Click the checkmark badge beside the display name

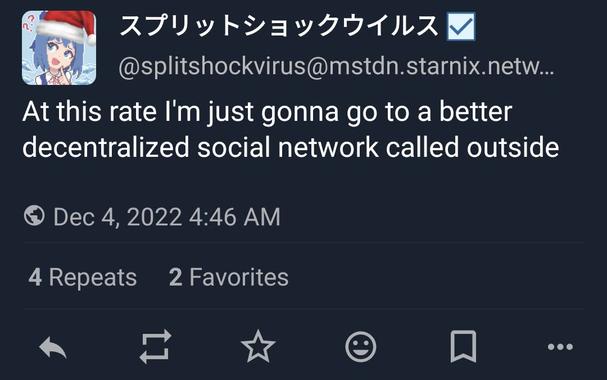tap(461, 26)
